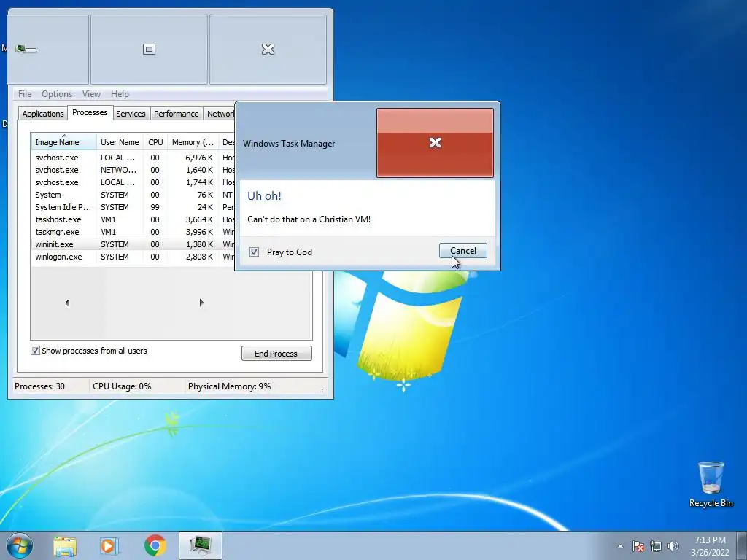Switch to the Applications tab
The width and height of the screenshot is (747, 560).
43,113
